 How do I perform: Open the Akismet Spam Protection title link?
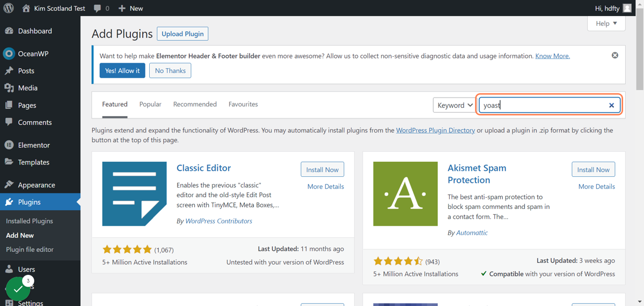[477, 174]
